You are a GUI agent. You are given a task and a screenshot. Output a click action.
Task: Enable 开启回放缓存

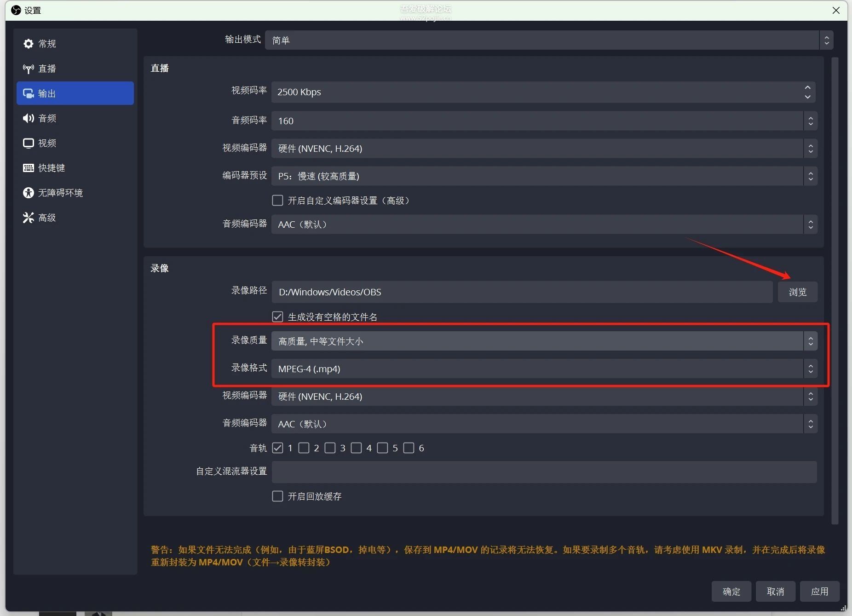click(277, 496)
